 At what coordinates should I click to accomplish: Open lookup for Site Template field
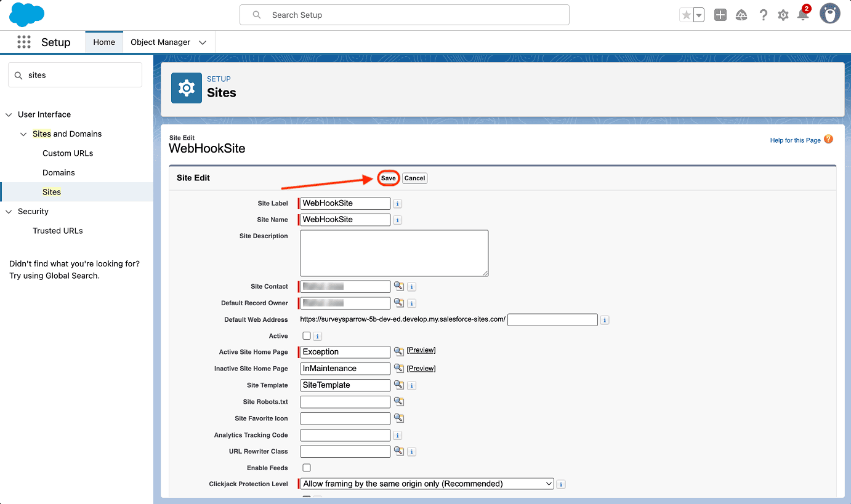point(399,385)
